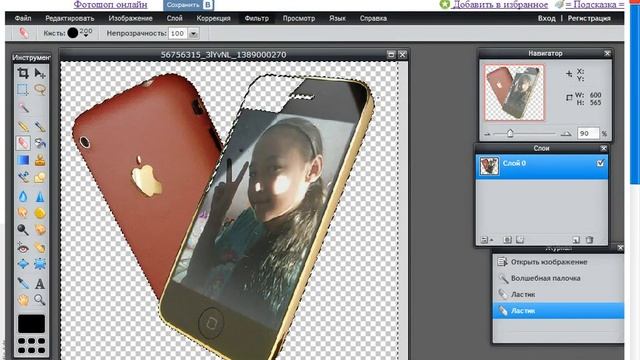
Task: Open the Изображение menu
Action: tap(131, 18)
